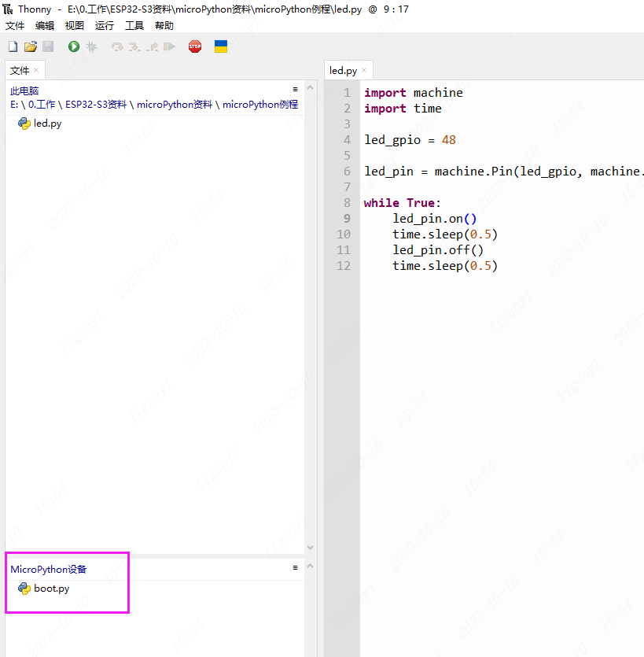Start debugging with the bug icon
Image resolution: width=644 pixels, height=657 pixels.
92,46
